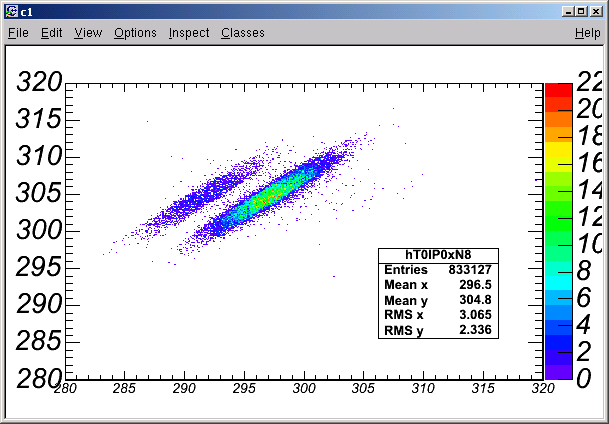The image size is (609, 424).
Task: Click the cyan band of color palette
Action: coord(559,283)
